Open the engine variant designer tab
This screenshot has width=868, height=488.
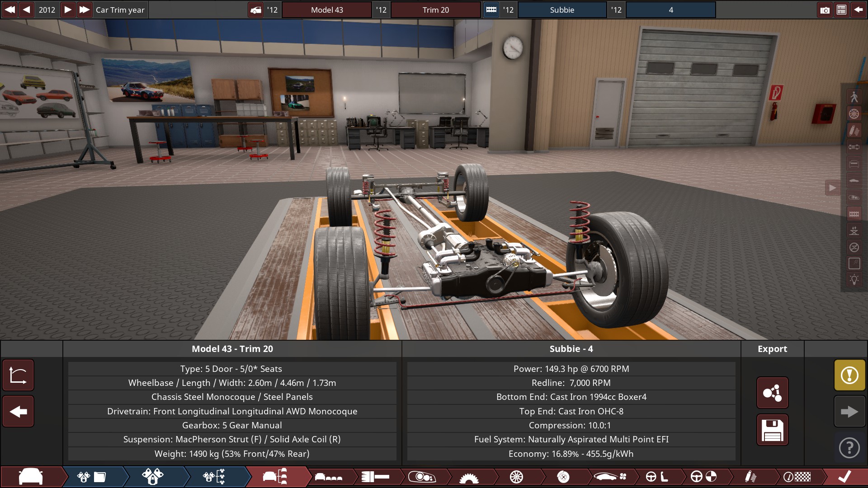(153, 477)
